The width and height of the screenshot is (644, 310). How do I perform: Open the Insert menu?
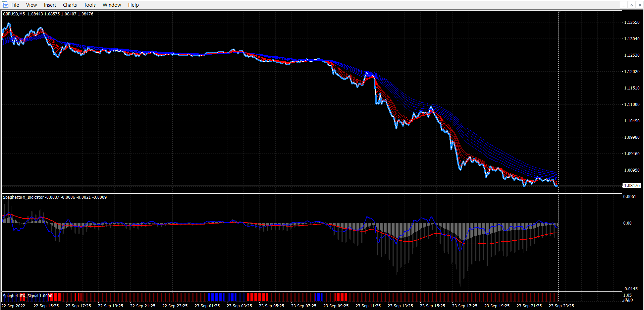[x=50, y=5]
